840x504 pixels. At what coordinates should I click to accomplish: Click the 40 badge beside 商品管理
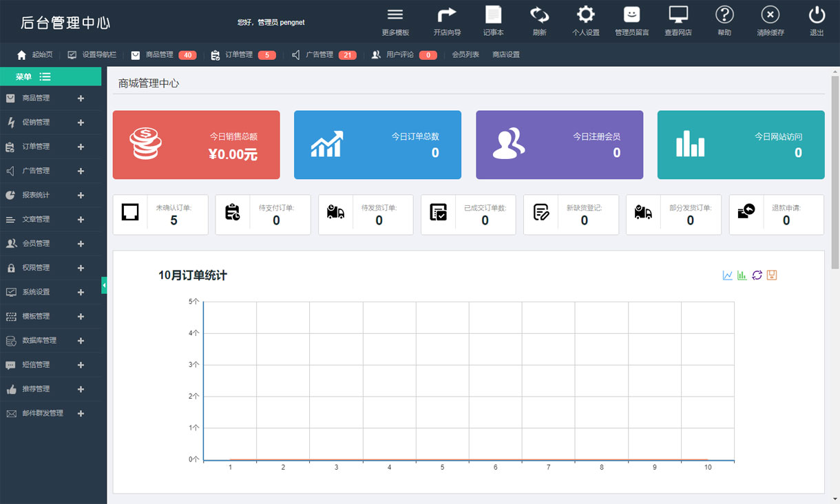point(187,55)
